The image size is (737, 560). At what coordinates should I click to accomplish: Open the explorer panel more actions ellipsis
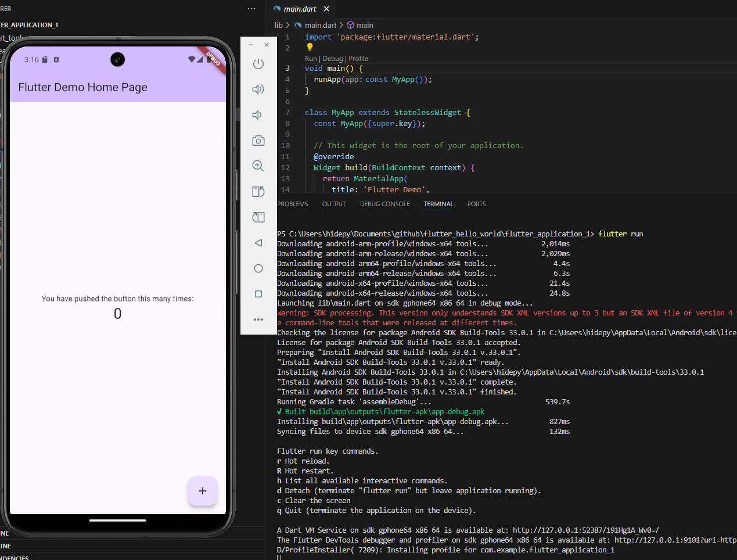pyautogui.click(x=251, y=9)
